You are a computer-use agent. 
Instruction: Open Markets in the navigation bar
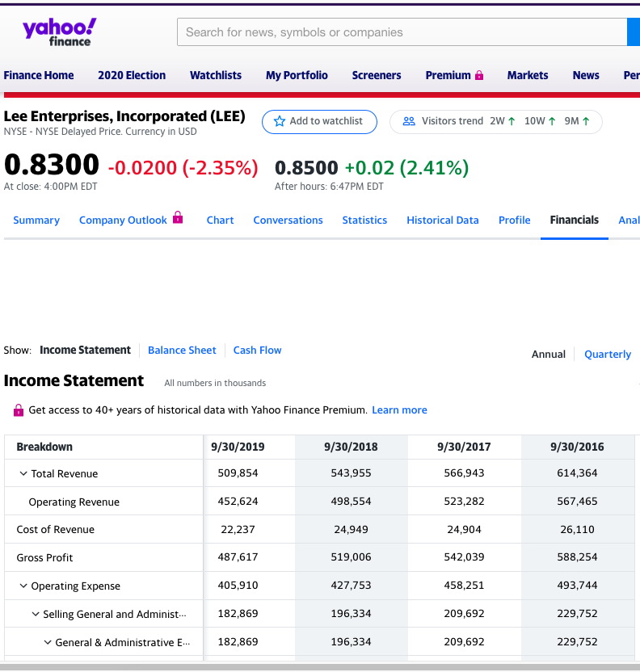click(528, 75)
